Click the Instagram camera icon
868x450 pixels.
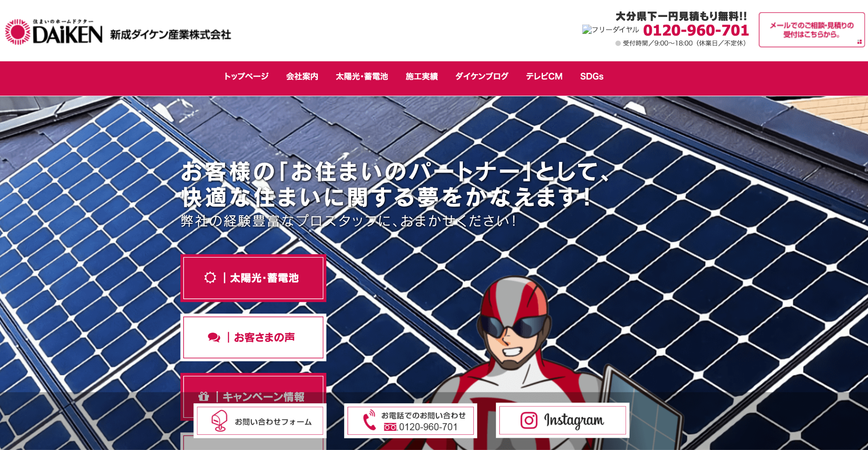[529, 420]
